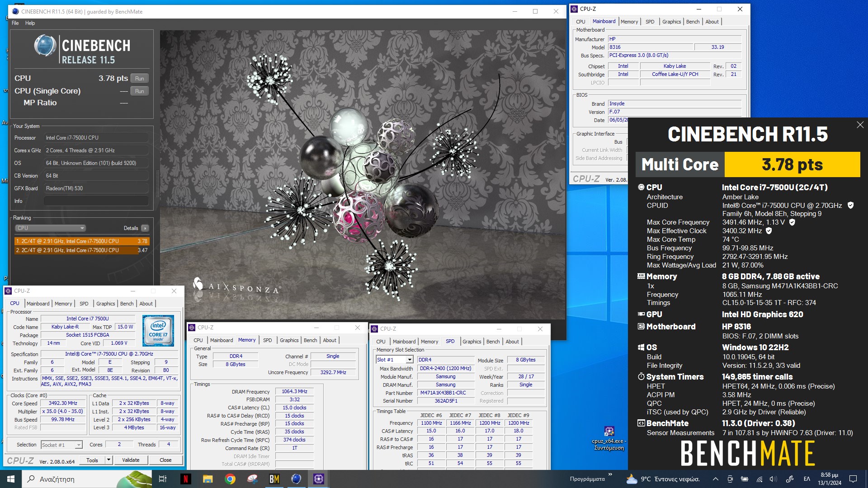Click the Cinebench Info input field
Image resolution: width=868 pixels, height=488 pixels.
[x=96, y=201]
